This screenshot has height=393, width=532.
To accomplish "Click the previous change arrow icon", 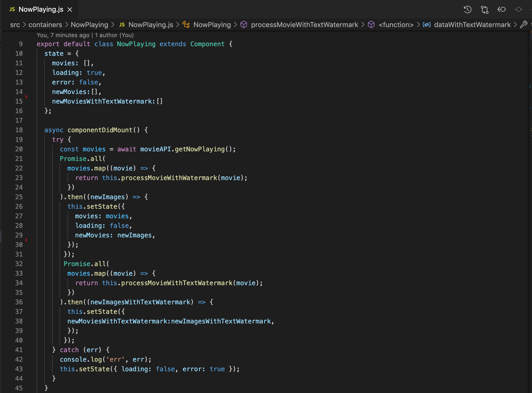I will click(502, 9).
